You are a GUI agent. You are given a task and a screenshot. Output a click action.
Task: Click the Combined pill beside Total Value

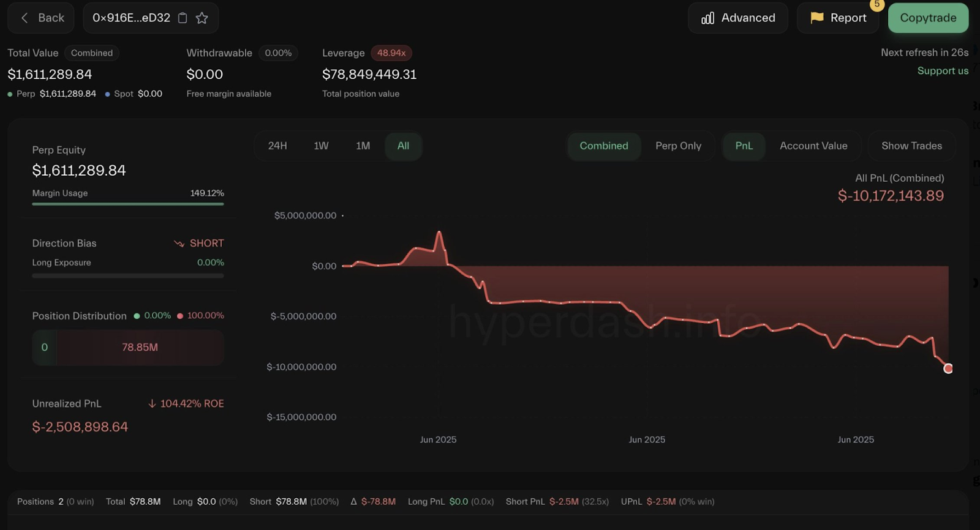(92, 53)
